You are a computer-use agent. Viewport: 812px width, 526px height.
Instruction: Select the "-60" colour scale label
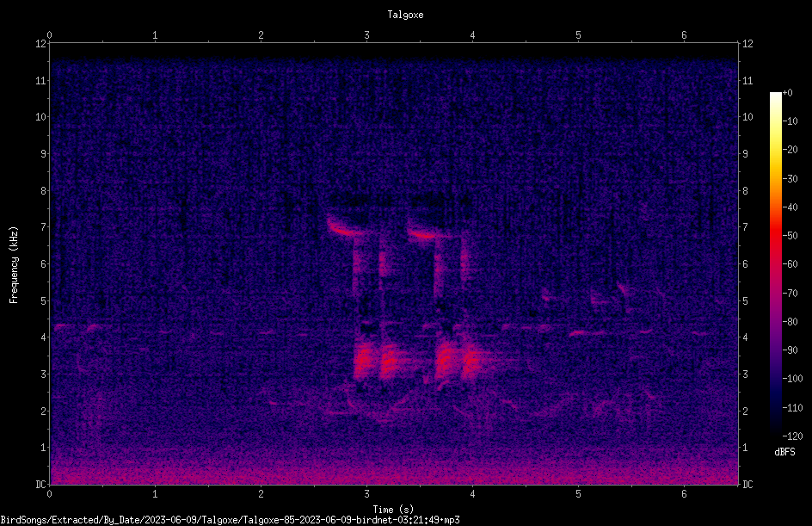(x=790, y=264)
